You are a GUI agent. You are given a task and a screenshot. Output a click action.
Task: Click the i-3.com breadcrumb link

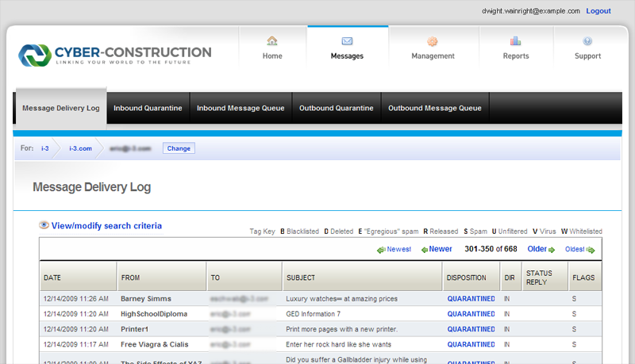tap(81, 148)
